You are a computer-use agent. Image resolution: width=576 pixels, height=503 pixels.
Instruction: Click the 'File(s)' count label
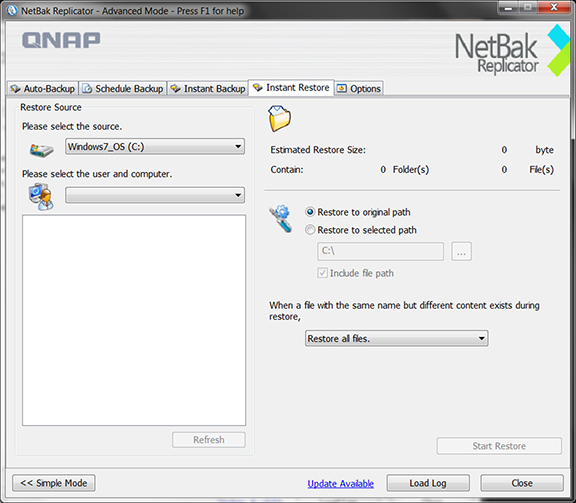tap(541, 169)
